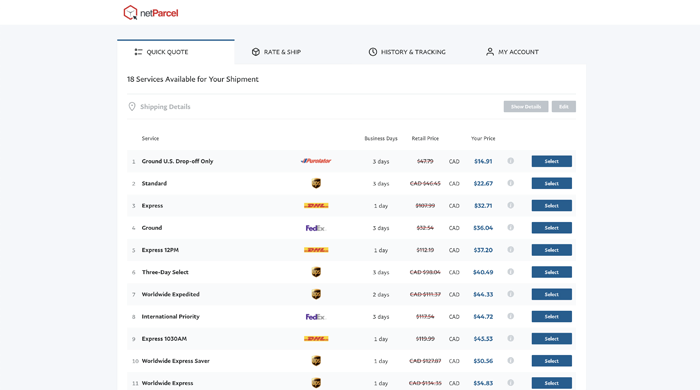Click the netParcel logo
700x390 pixels.
[150, 13]
